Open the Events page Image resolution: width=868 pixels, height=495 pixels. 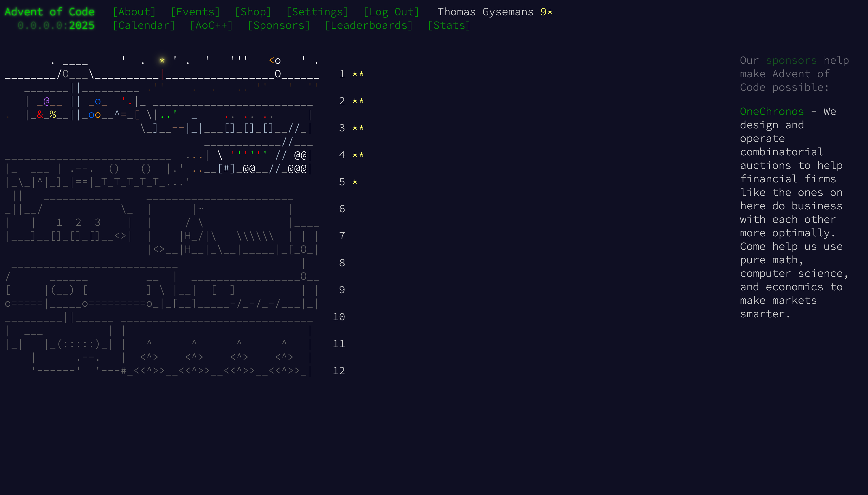pos(195,12)
